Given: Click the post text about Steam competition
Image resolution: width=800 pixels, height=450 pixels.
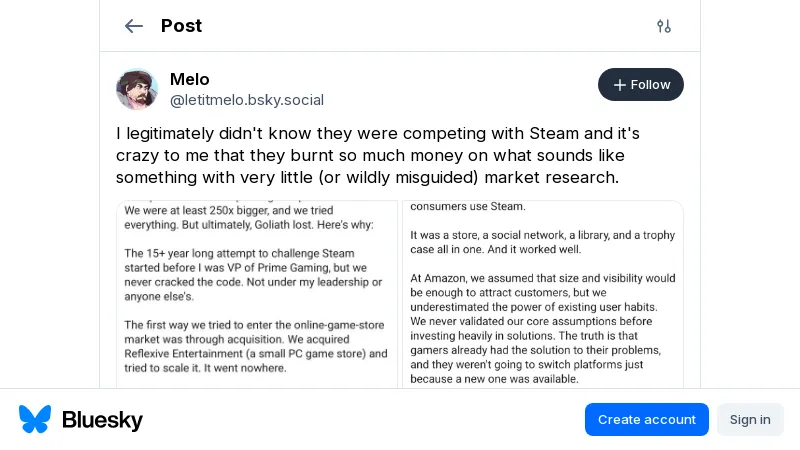Looking at the screenshot, I should (x=380, y=155).
